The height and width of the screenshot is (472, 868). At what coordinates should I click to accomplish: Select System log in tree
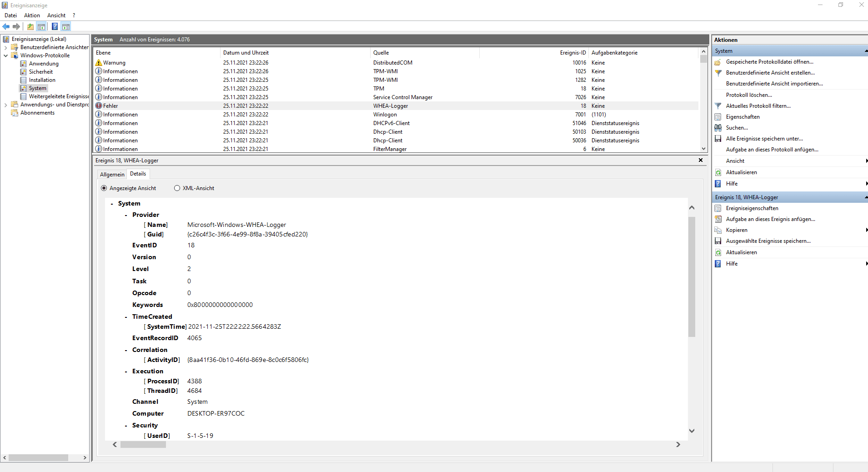click(x=37, y=88)
